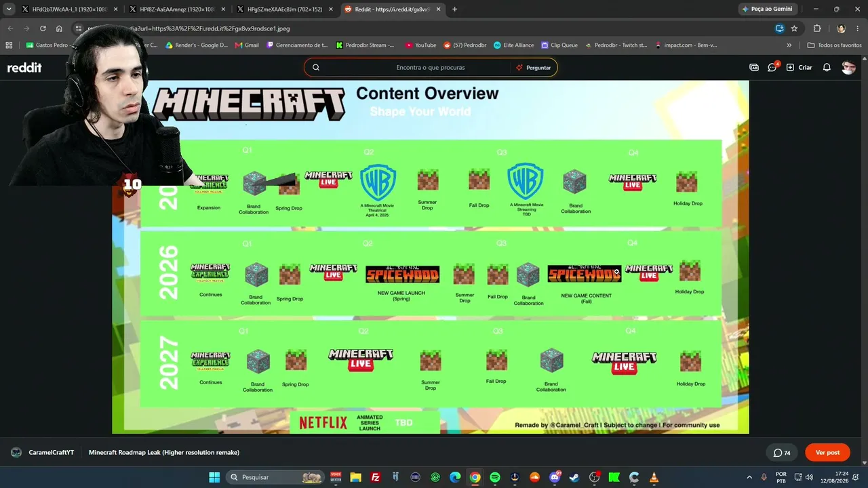Open the Gmail bookmark

pyautogui.click(x=247, y=45)
